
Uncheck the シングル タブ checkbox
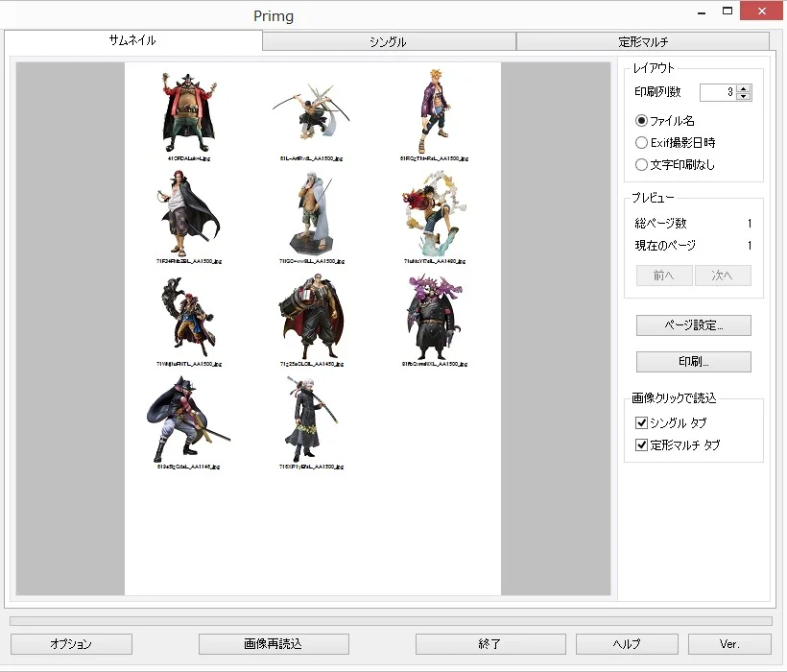pyautogui.click(x=641, y=423)
